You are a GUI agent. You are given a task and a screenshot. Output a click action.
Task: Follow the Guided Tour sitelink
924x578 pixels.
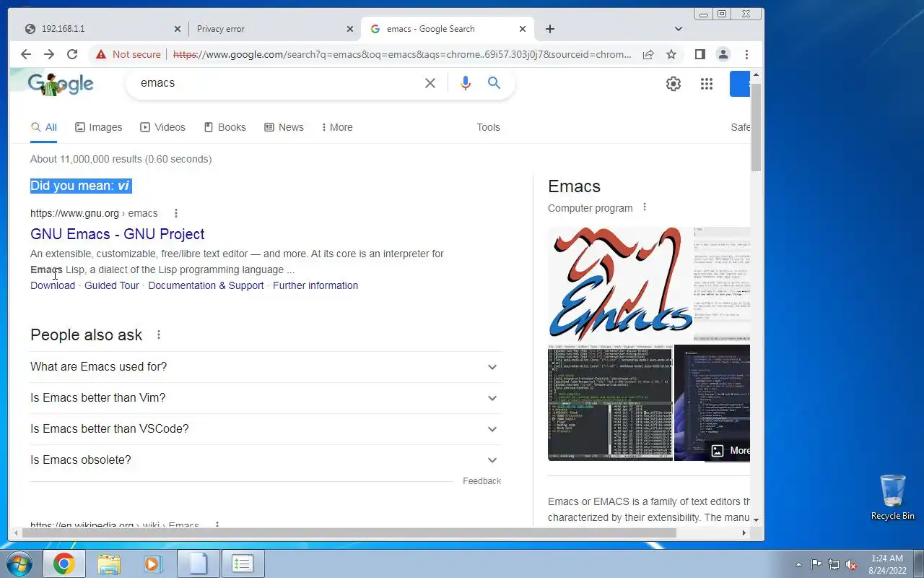[112, 285]
